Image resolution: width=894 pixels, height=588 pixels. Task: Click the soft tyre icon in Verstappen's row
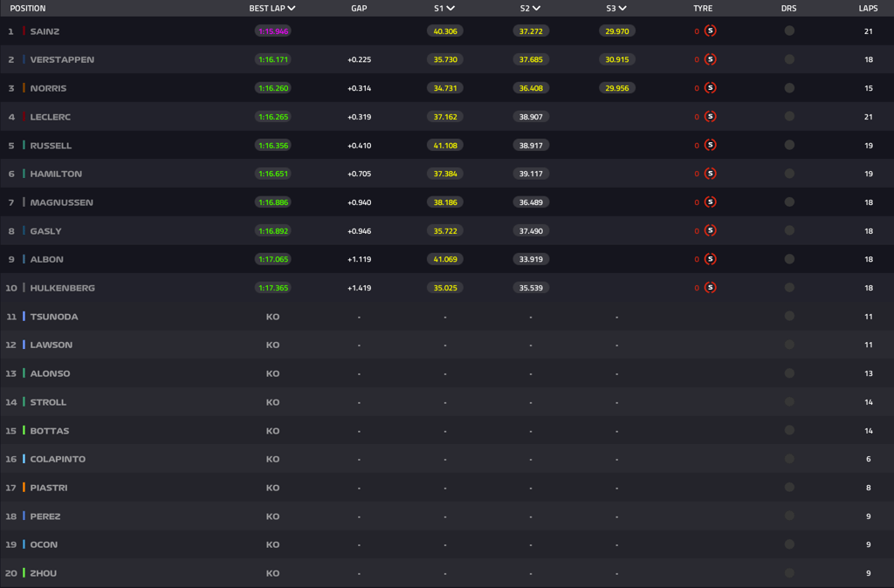[x=710, y=59]
